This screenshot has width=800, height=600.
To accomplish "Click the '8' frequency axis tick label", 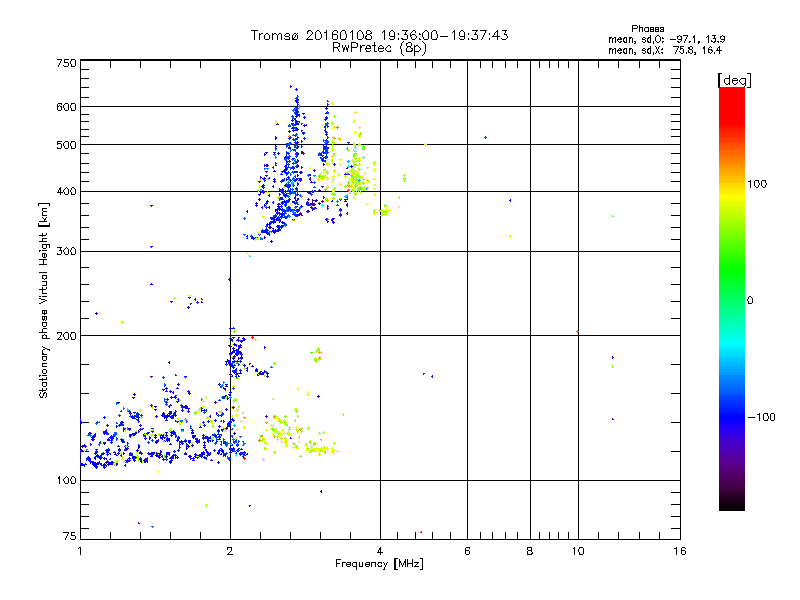I will 530,551.
